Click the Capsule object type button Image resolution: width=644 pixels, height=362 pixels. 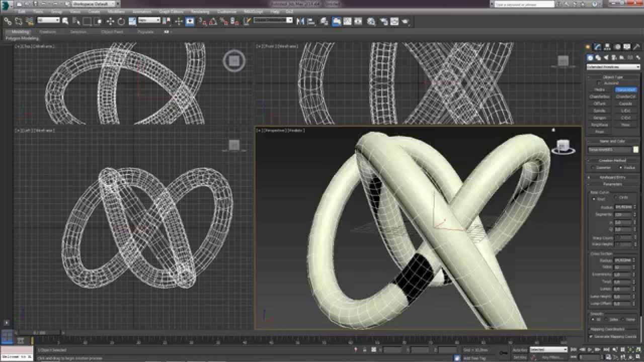tap(625, 104)
